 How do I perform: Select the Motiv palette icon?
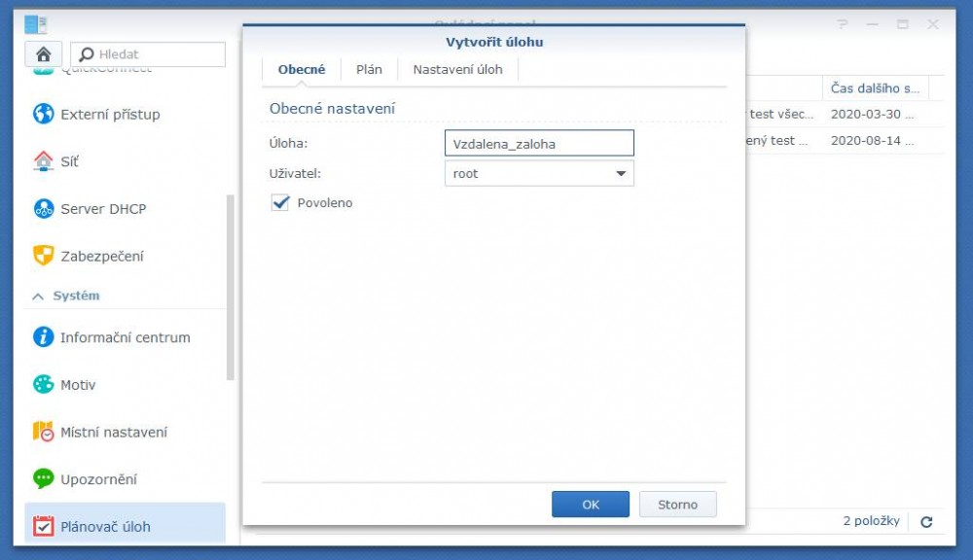coord(44,385)
